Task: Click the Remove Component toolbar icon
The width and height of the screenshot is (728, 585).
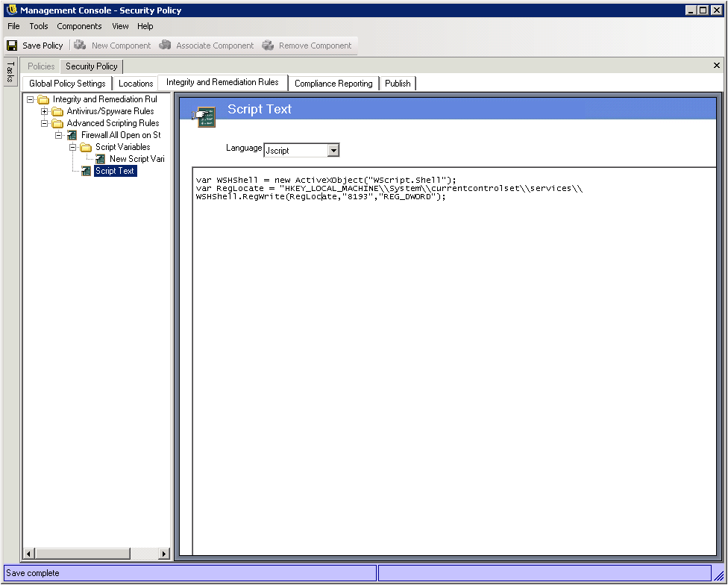Action: (x=268, y=46)
